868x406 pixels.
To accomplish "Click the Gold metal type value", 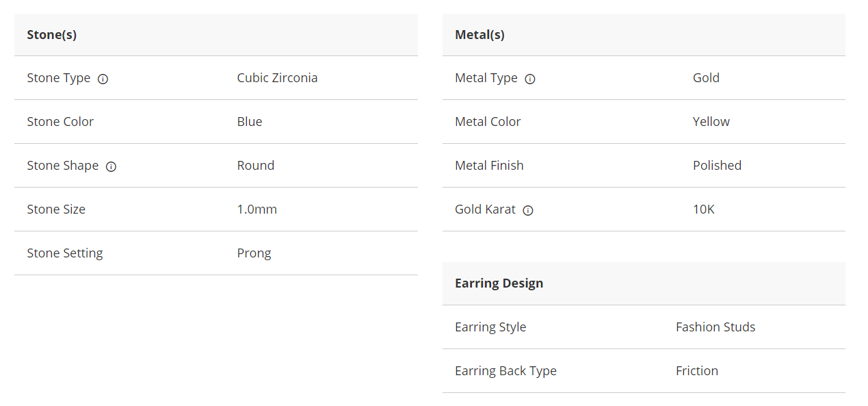I will coord(706,77).
